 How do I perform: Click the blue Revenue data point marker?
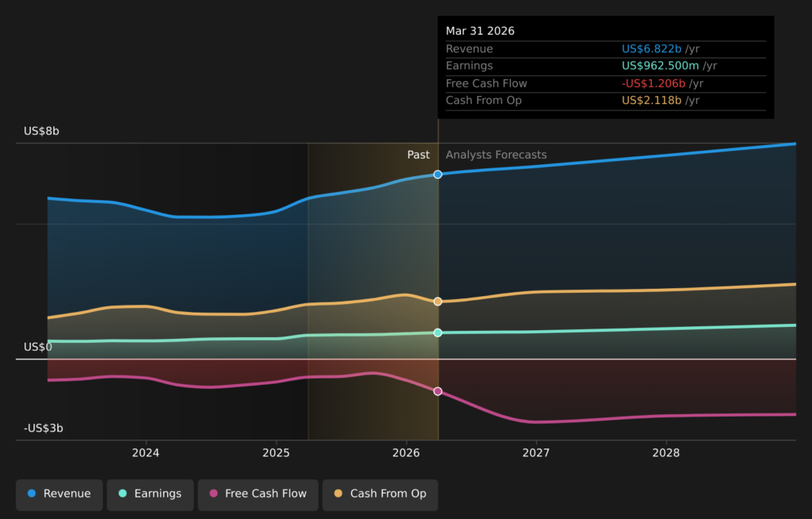438,175
